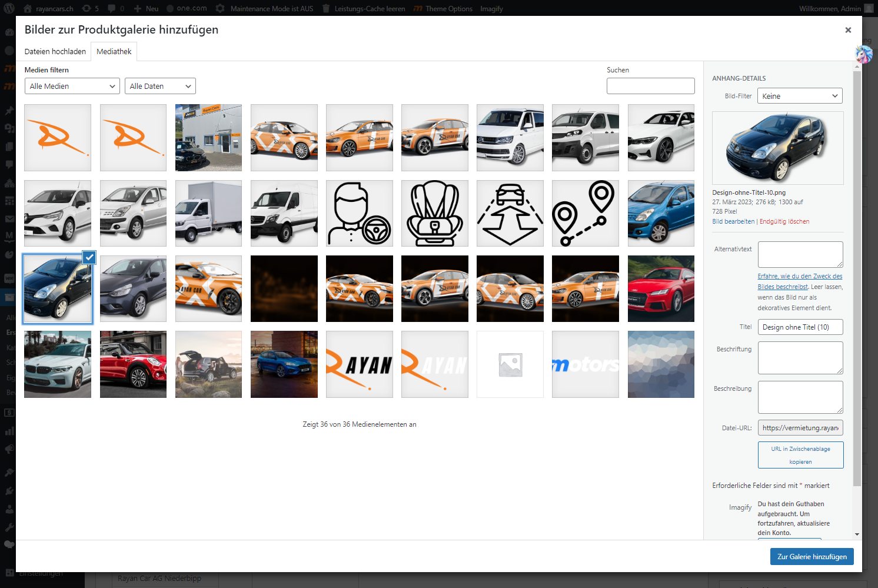Click the Titel input field

click(x=800, y=327)
